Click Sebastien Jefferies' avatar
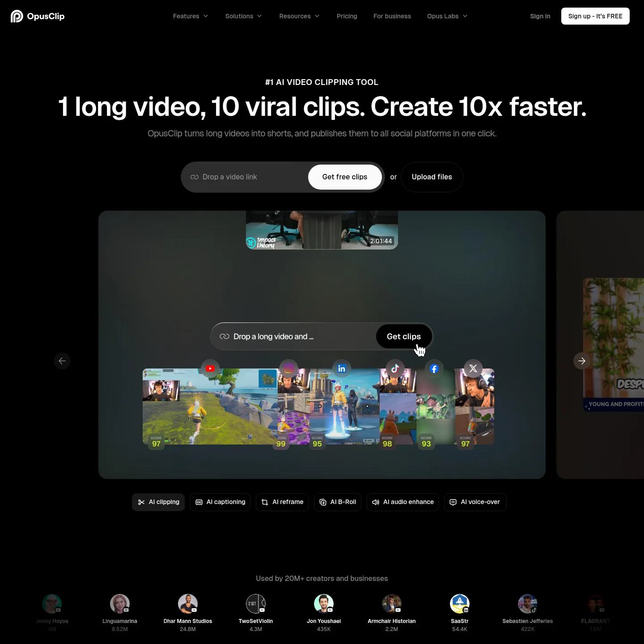The width and height of the screenshot is (644, 644). (x=528, y=604)
